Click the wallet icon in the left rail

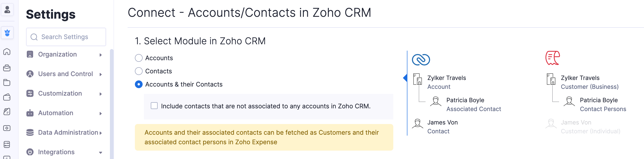coord(7,97)
